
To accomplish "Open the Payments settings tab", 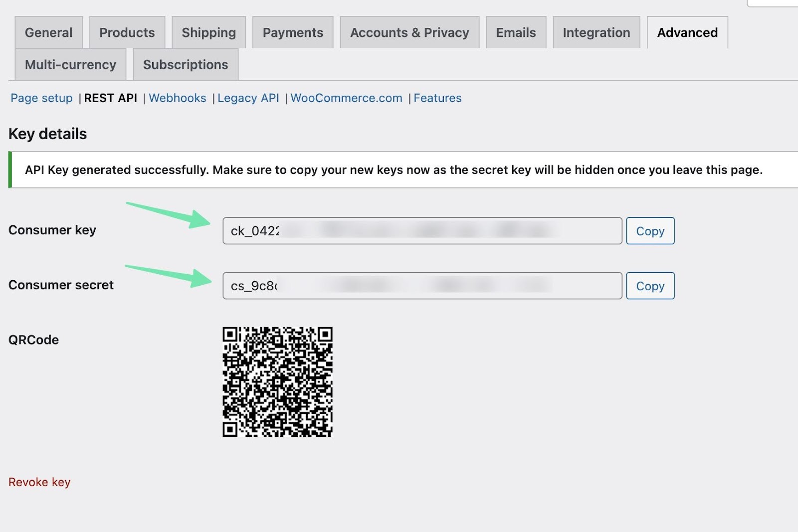I will pyautogui.click(x=292, y=32).
